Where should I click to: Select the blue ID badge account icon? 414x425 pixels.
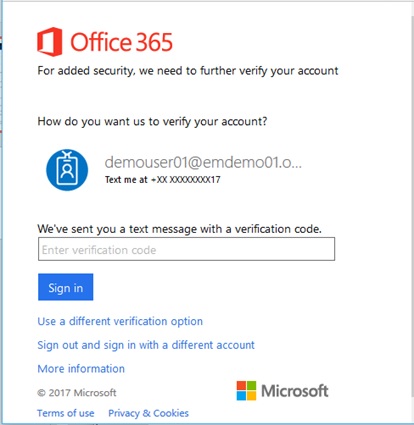(67, 170)
